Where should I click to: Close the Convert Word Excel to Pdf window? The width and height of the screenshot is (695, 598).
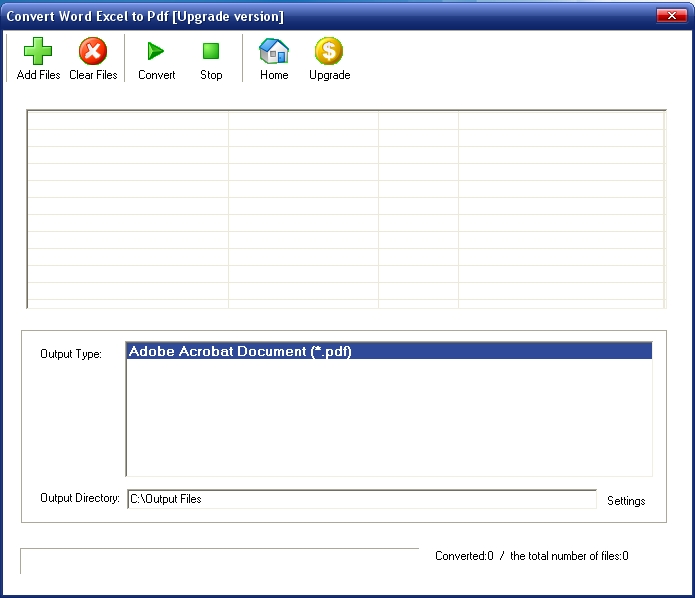click(x=672, y=16)
